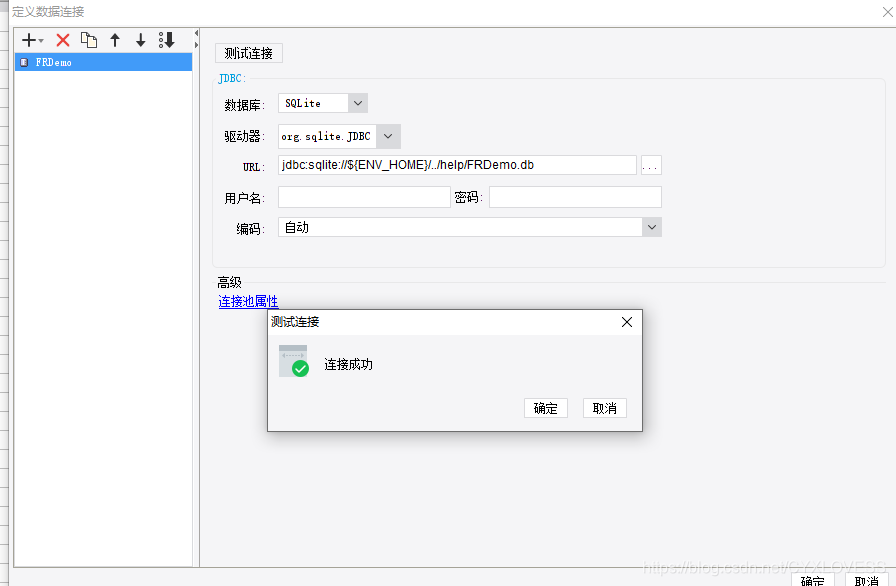Click the 测试连接 button
Image resolution: width=896 pixels, height=586 pixels.
(x=249, y=53)
